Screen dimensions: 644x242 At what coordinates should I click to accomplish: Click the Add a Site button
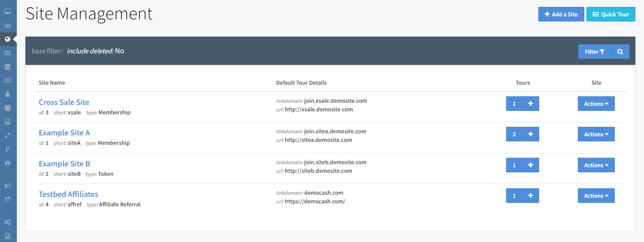click(561, 14)
